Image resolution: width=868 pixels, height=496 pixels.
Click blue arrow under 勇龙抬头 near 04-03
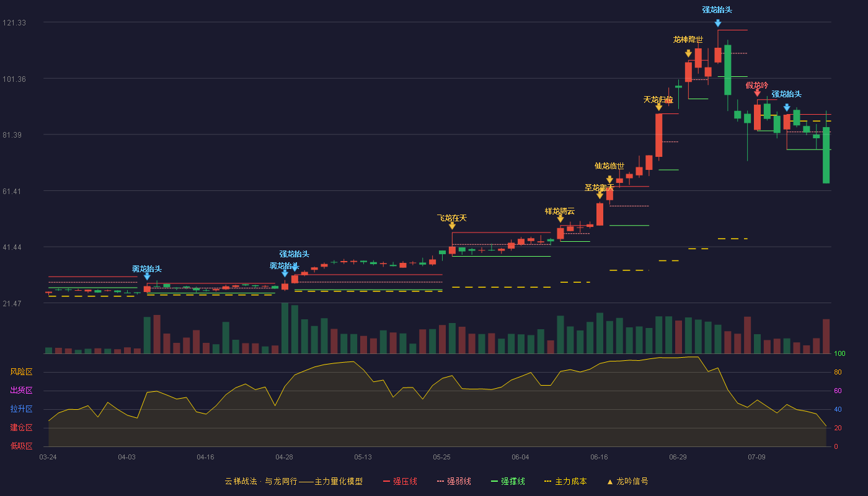[x=147, y=277]
